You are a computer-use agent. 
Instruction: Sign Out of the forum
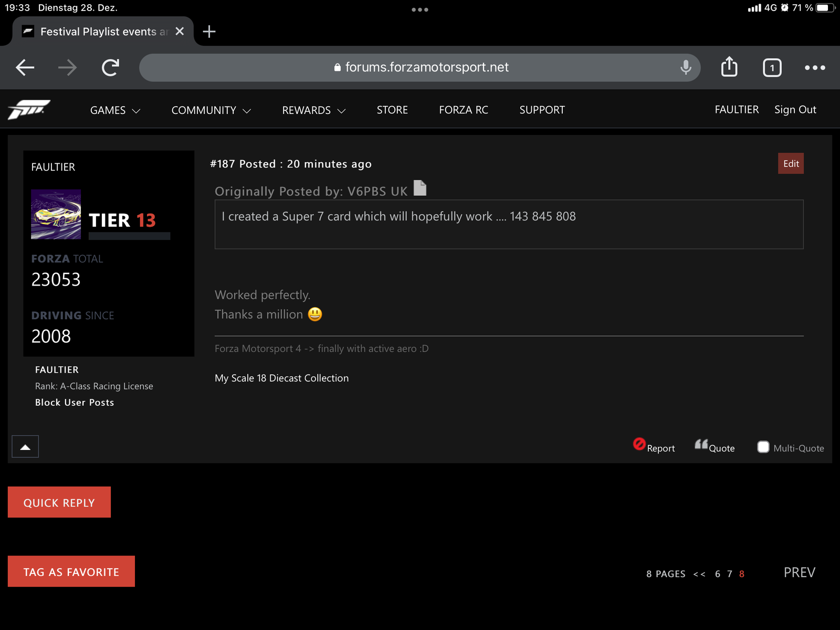(795, 109)
